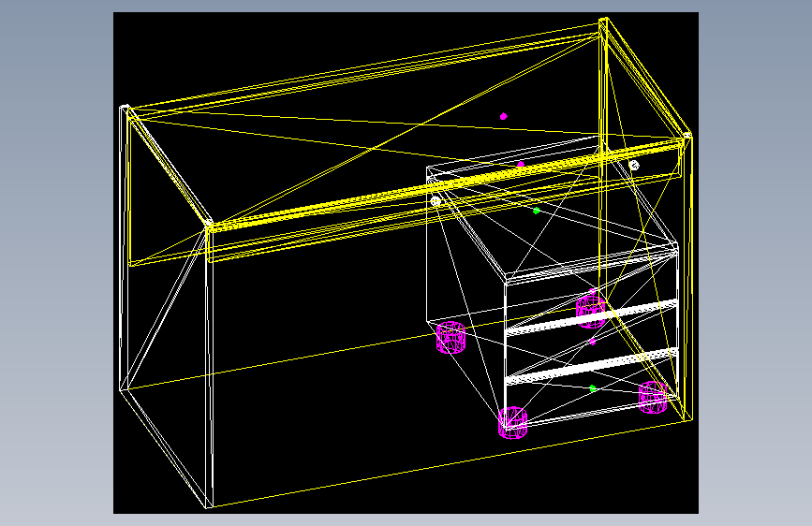
Task: Pick the upper white drawer front stripe
Action: pos(591,317)
